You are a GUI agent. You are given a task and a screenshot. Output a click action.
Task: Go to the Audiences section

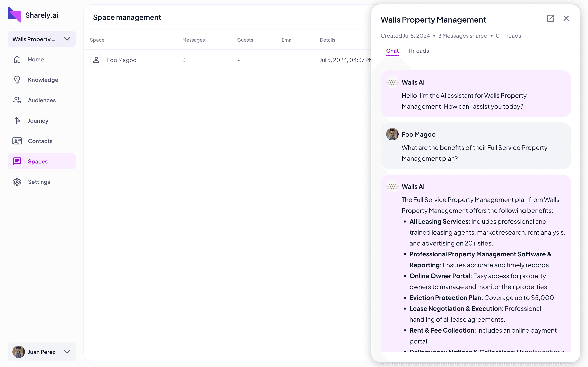pyautogui.click(x=42, y=100)
